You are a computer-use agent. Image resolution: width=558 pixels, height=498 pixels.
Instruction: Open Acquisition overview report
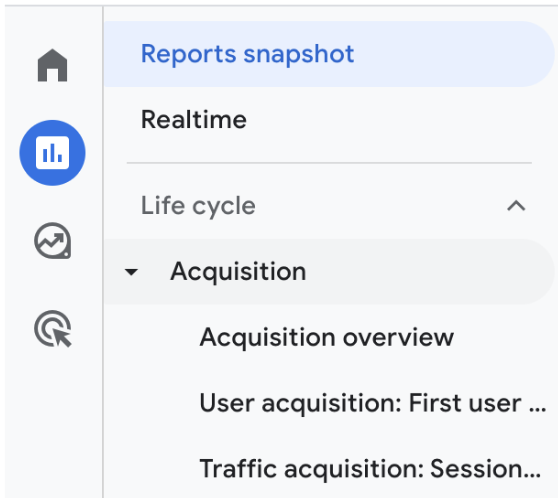[x=327, y=337]
